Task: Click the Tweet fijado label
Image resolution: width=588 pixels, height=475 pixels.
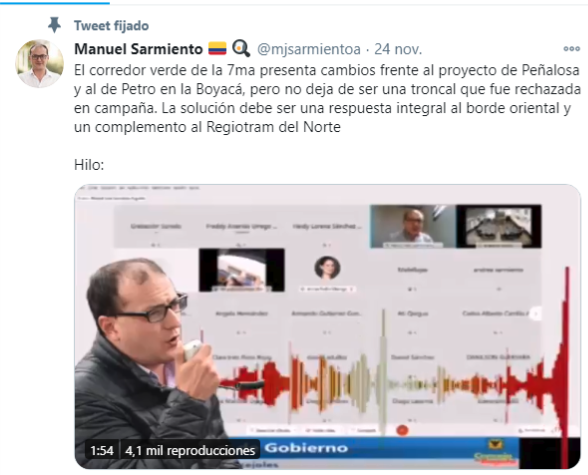Action: pos(111,25)
